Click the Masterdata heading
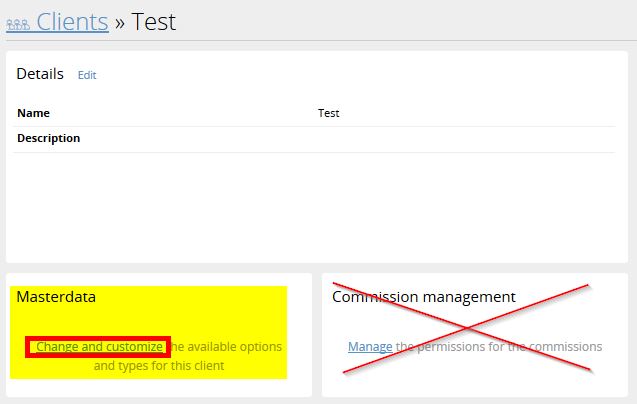Screen dimensions: 637x404 pos(56,297)
